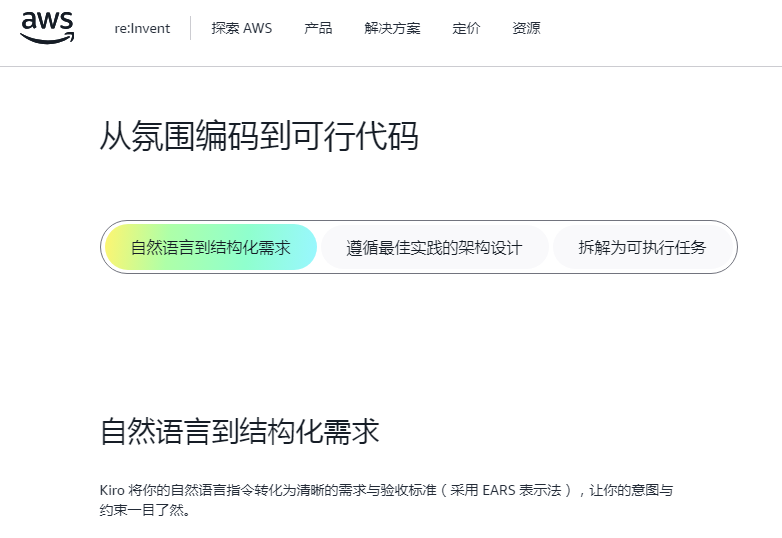
Task: Click the 自然语言到结构化需求 section heading
Action: (239, 432)
